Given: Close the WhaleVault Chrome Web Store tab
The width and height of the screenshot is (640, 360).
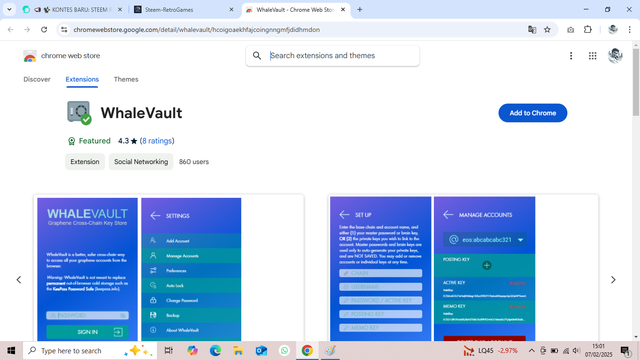Looking at the screenshot, I should point(343,10).
